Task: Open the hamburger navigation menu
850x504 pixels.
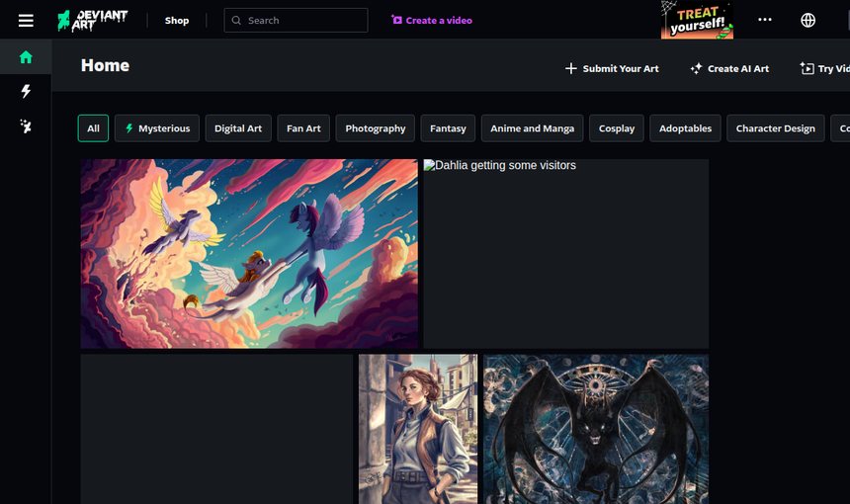Action: point(26,21)
